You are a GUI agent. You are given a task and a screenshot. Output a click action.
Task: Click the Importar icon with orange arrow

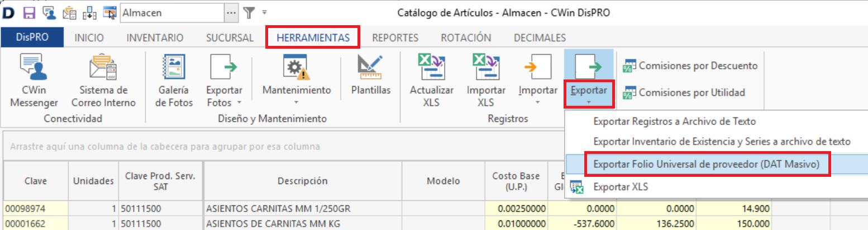(x=537, y=67)
